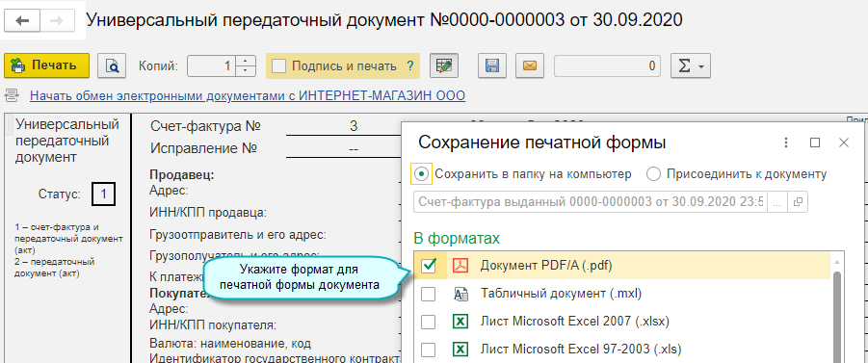Image resolution: width=868 pixels, height=363 pixels.
Task: Click ИНН/КПП покупателя: line
Action: (x=213, y=324)
